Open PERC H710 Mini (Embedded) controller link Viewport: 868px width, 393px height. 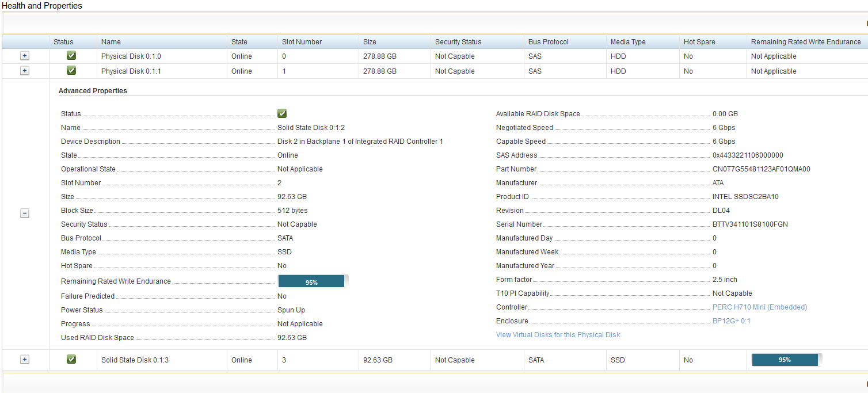pyautogui.click(x=760, y=307)
